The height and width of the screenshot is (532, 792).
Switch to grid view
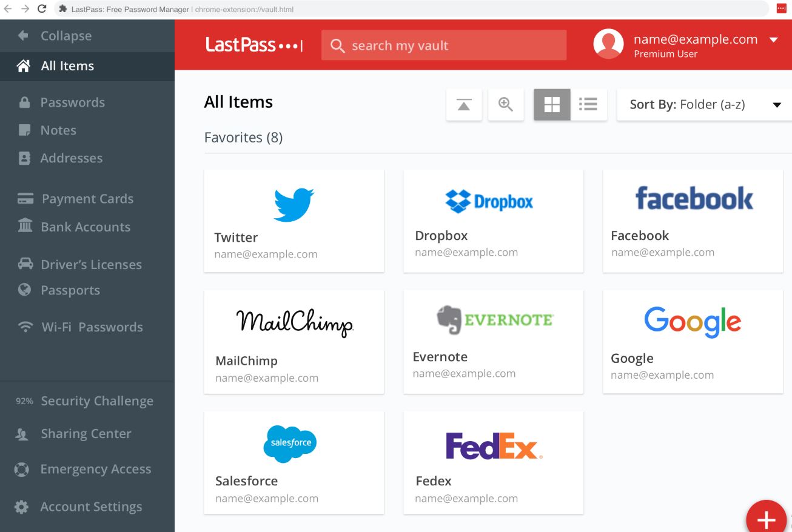point(552,105)
